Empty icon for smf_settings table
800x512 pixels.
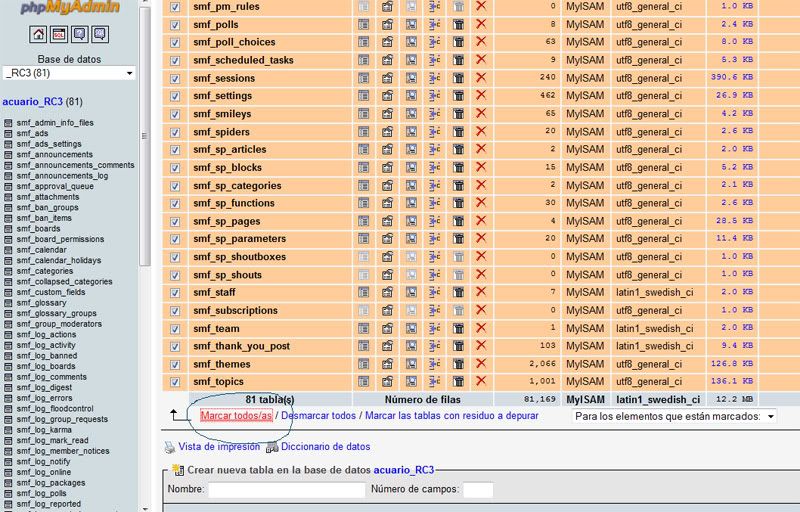pyautogui.click(x=458, y=95)
